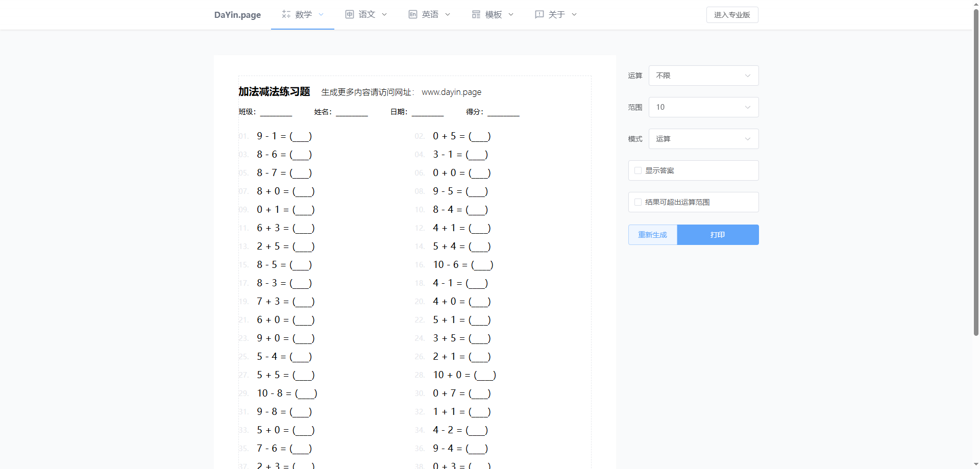
Task: Enable the 显示答案 checkbox
Action: click(x=638, y=170)
